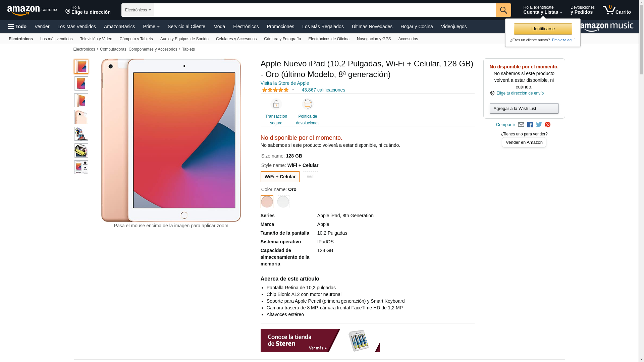This screenshot has width=644, height=362.
Task: Click the magnifying glass search button
Action: [x=503, y=10]
